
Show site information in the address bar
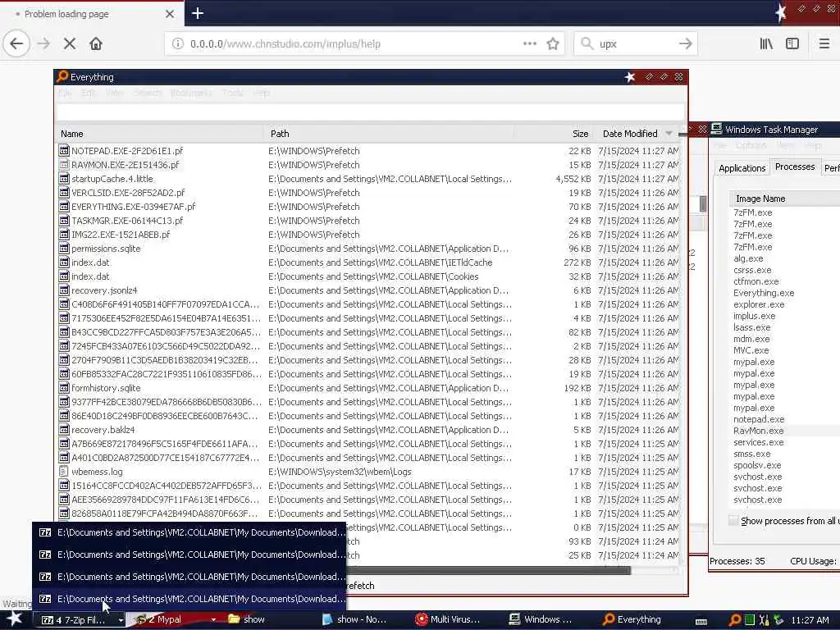[177, 43]
